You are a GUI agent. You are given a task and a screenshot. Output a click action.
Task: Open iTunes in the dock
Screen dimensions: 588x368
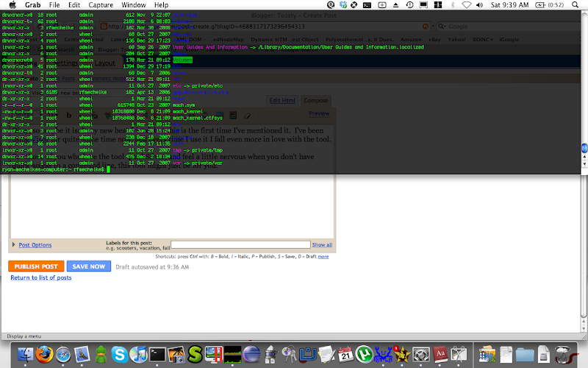tap(139, 355)
